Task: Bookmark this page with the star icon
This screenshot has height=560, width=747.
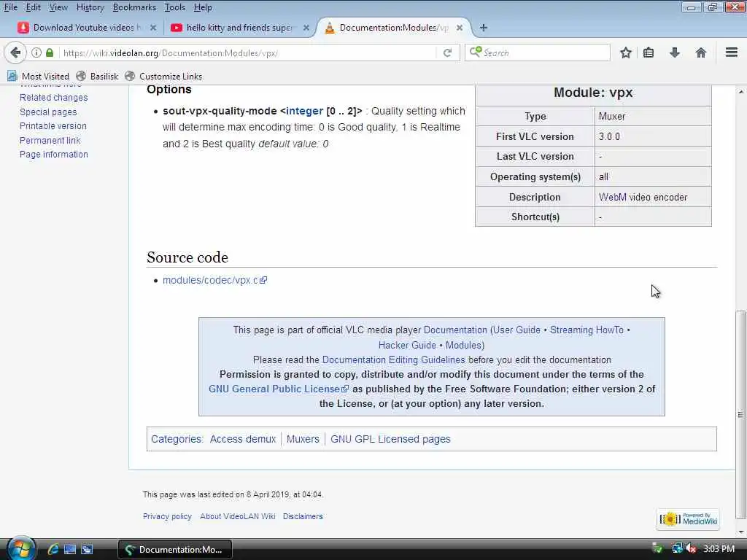Action: [x=625, y=52]
